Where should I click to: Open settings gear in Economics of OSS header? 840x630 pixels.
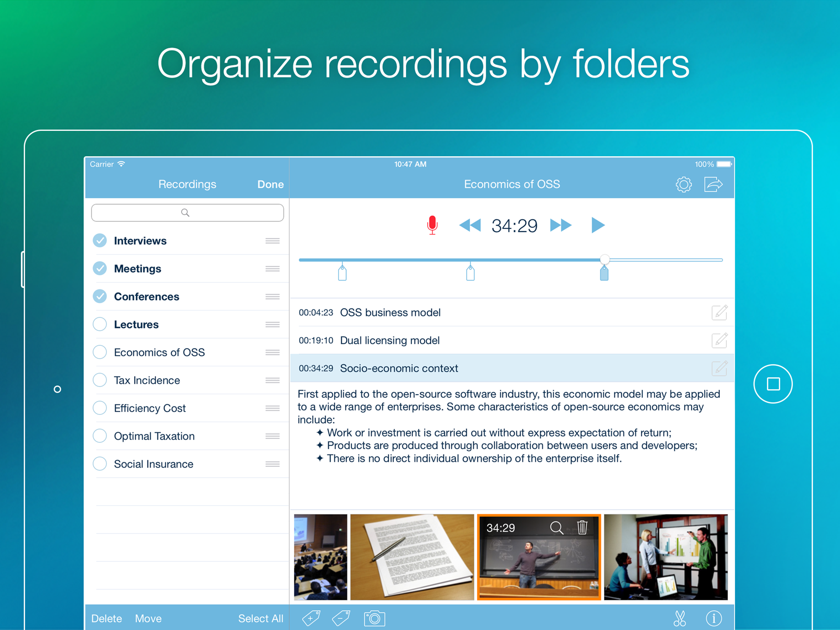683,185
